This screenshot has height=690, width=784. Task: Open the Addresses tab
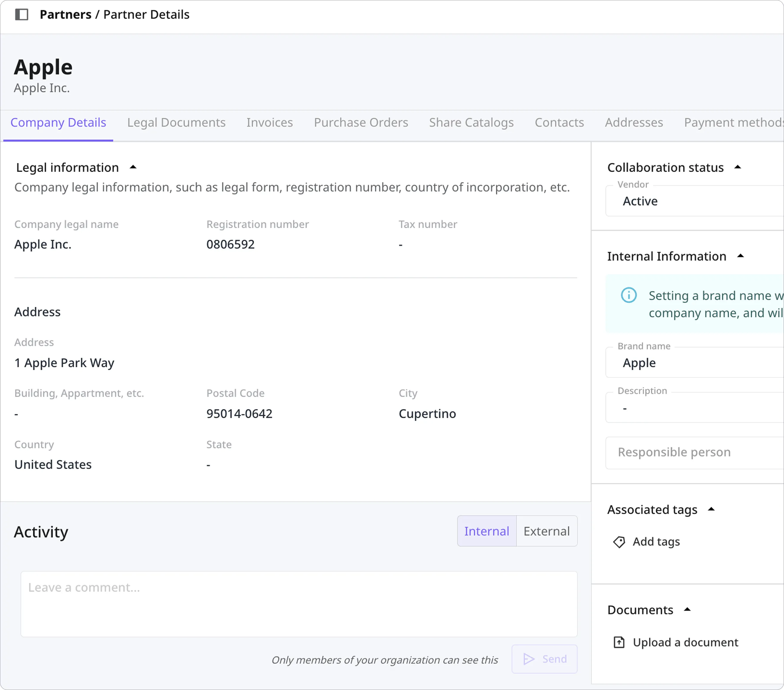click(x=634, y=122)
